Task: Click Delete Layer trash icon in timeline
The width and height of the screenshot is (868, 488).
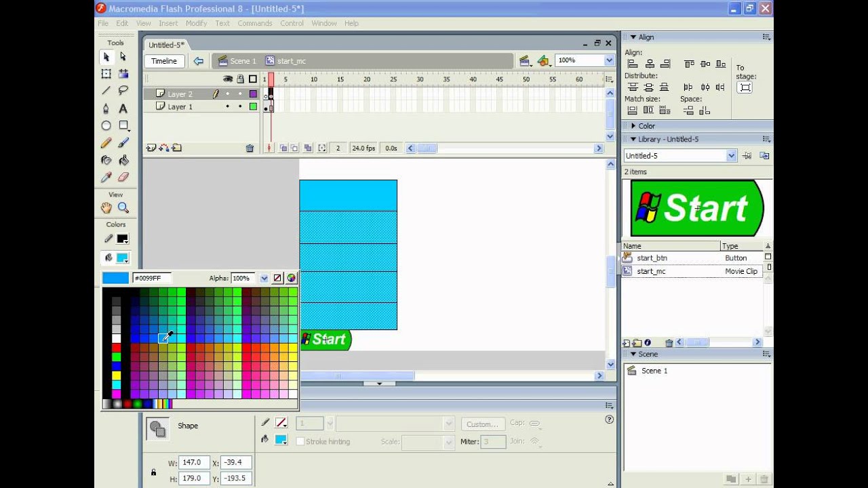Action: [250, 148]
